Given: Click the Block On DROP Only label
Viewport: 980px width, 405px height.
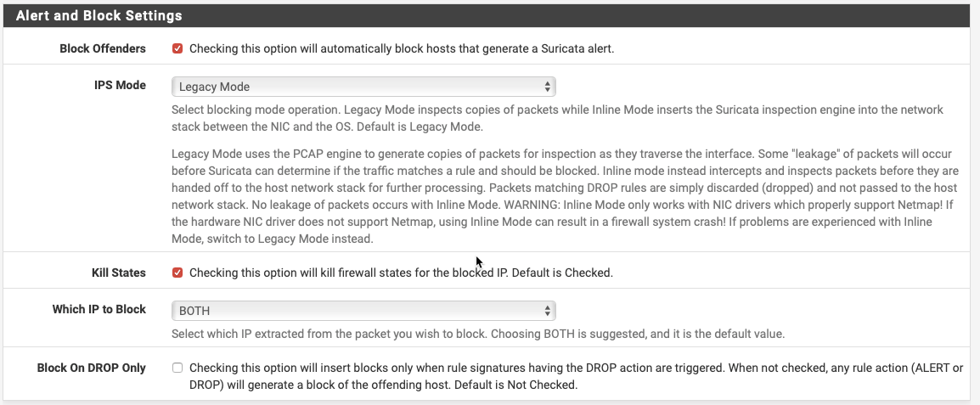Looking at the screenshot, I should (92, 368).
